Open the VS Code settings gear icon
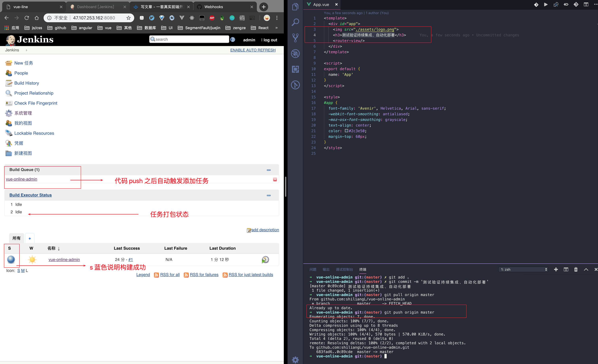The image size is (598, 364). tap(295, 359)
